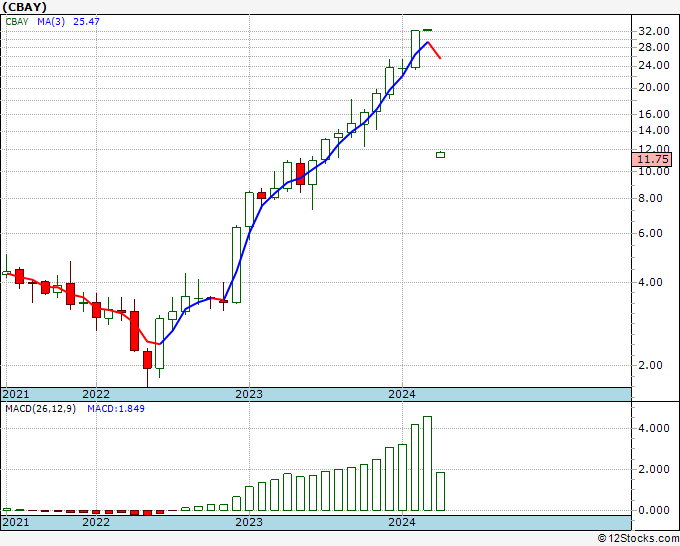Image resolution: width=680 pixels, height=546 pixels.
Task: Click the 24.00 price axis label
Action: pos(654,66)
